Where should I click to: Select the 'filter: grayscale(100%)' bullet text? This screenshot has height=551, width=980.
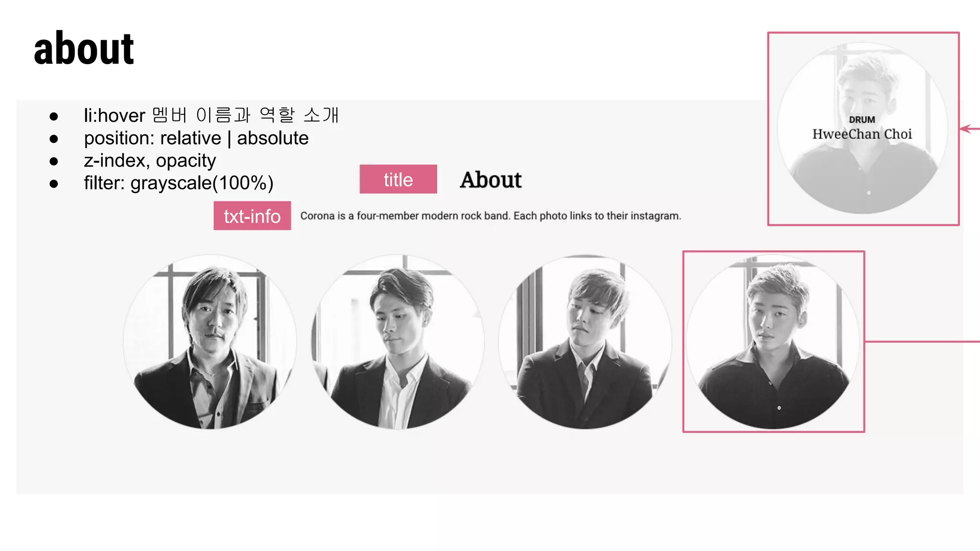pyautogui.click(x=178, y=183)
